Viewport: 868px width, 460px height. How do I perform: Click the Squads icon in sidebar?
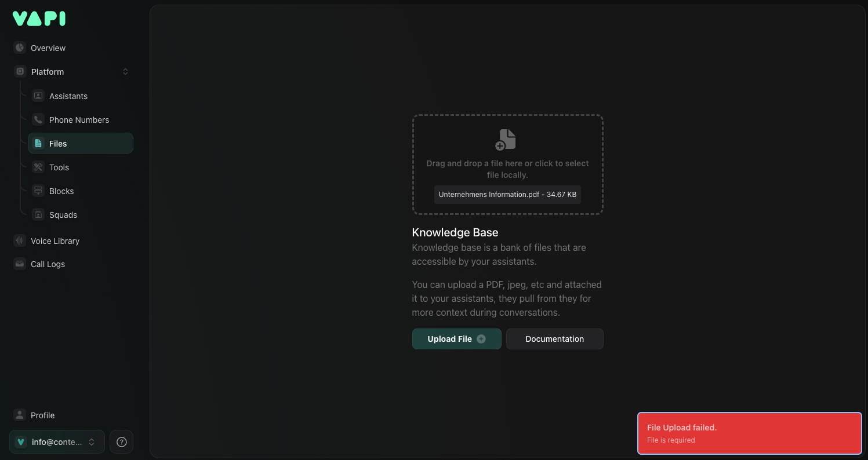point(38,215)
